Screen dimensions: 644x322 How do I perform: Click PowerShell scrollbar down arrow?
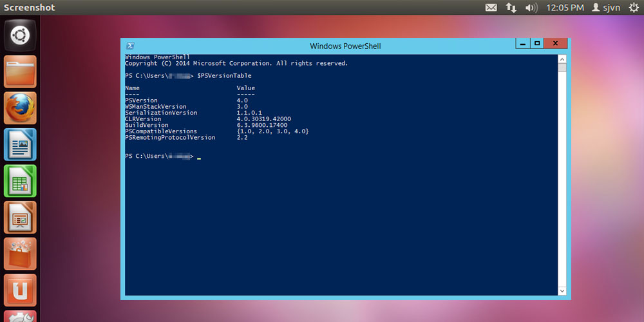(562, 291)
